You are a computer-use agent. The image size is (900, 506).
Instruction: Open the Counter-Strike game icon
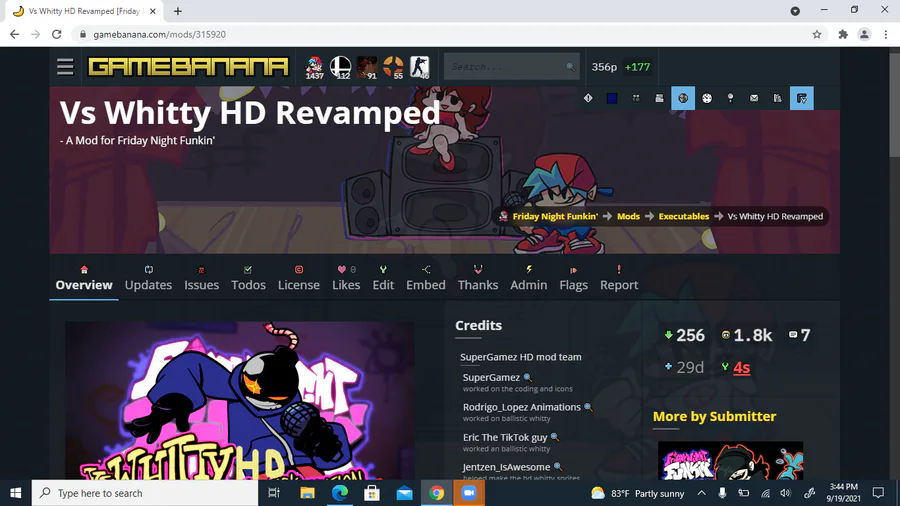pyautogui.click(x=420, y=67)
